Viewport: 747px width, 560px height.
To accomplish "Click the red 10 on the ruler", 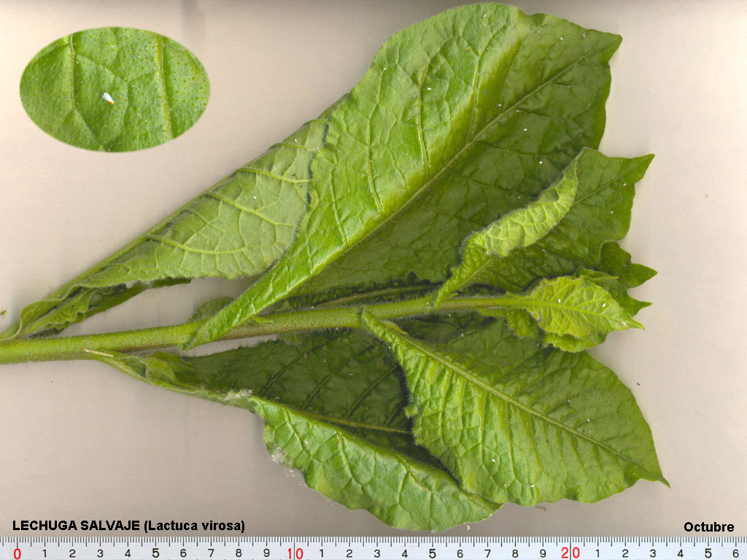I will [x=294, y=553].
